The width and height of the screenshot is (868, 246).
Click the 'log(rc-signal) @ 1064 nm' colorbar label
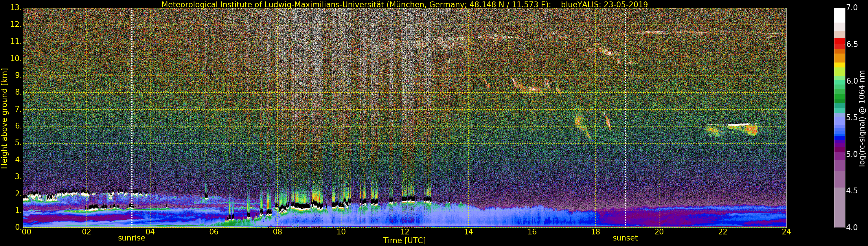862,118
